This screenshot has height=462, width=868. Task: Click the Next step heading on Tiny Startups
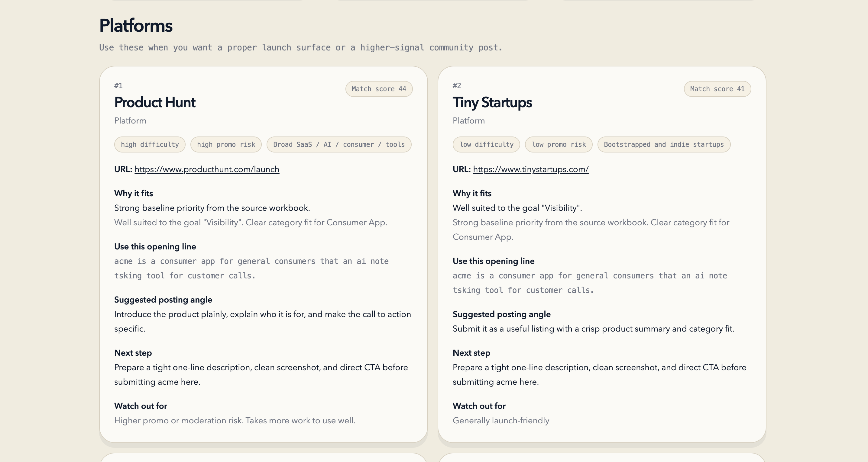coord(471,353)
